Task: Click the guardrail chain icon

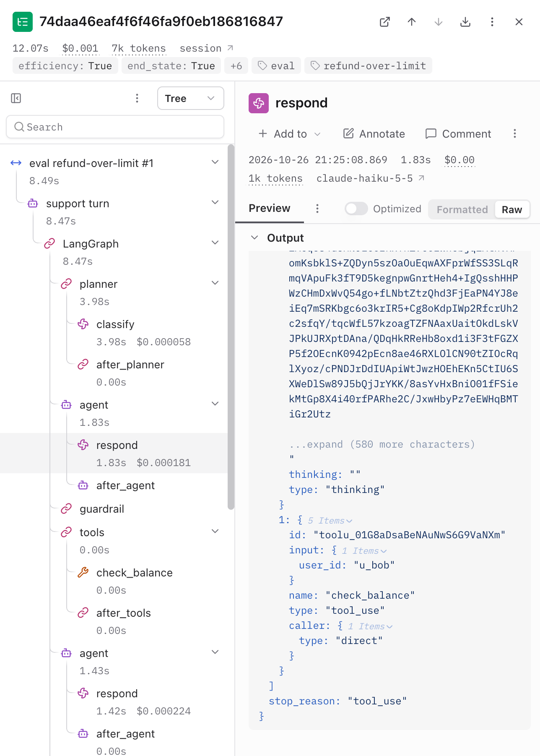Action: 66,508
